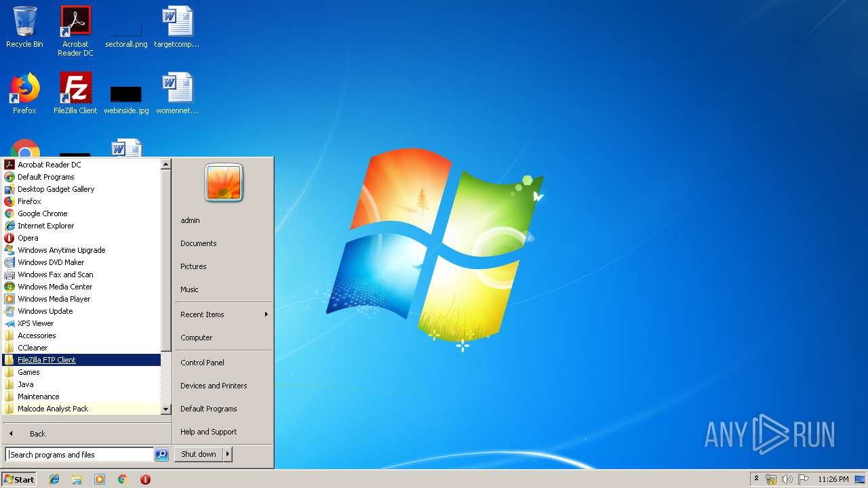Click the Opera taskbar icon
868x488 pixels.
pyautogui.click(x=145, y=479)
